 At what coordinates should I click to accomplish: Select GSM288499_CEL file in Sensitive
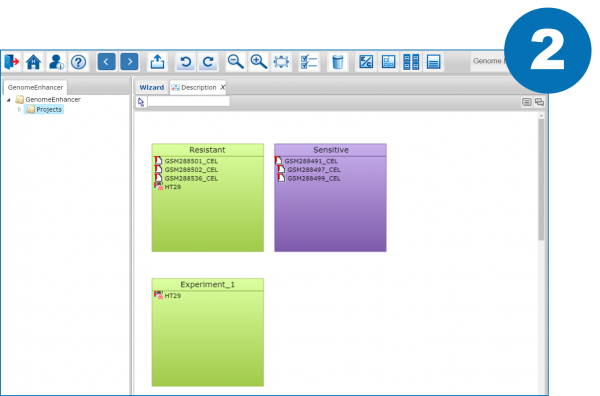pyautogui.click(x=309, y=179)
